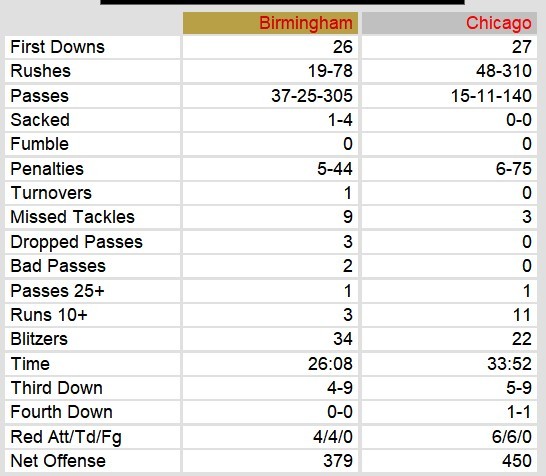Select the Missed Tackles row label

click(72, 217)
